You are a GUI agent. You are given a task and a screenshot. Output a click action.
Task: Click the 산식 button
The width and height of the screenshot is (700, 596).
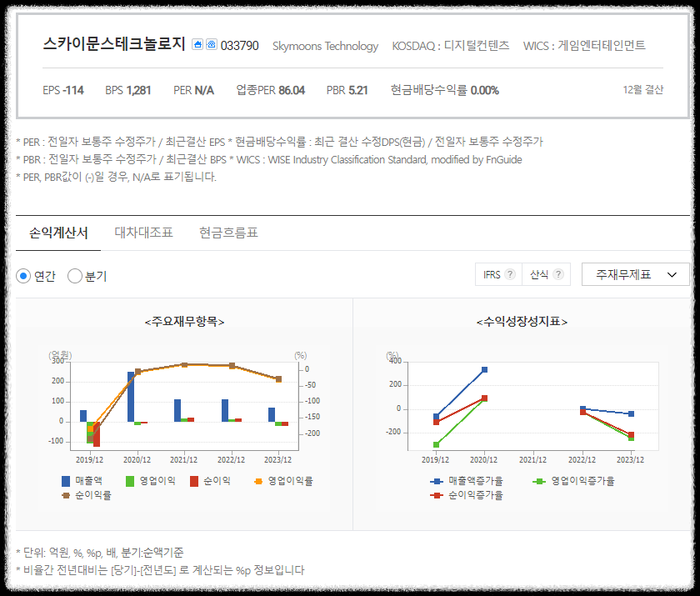[546, 274]
